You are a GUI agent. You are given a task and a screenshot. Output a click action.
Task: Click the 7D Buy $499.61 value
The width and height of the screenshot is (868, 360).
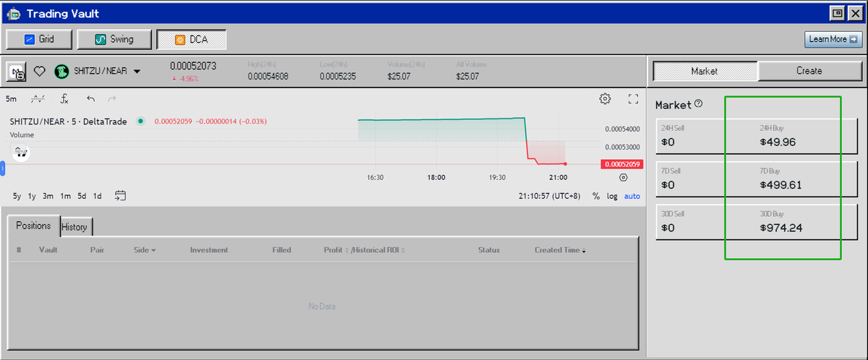tap(780, 185)
